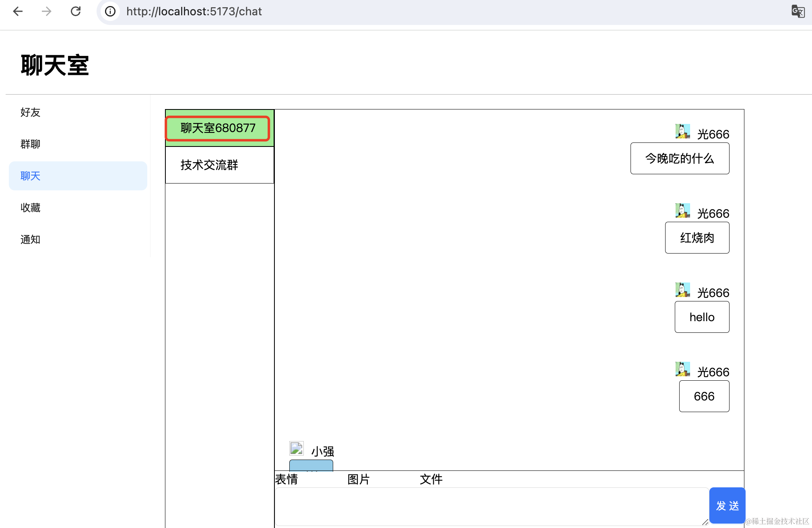Viewport: 812px width, 528px height.
Task: Open the 收藏 menu item
Action: coord(31,208)
